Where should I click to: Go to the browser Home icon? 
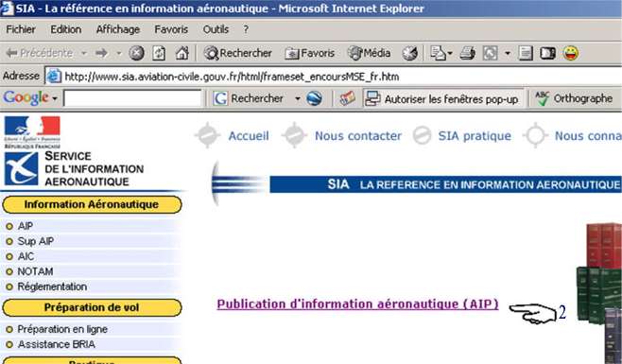point(182,53)
